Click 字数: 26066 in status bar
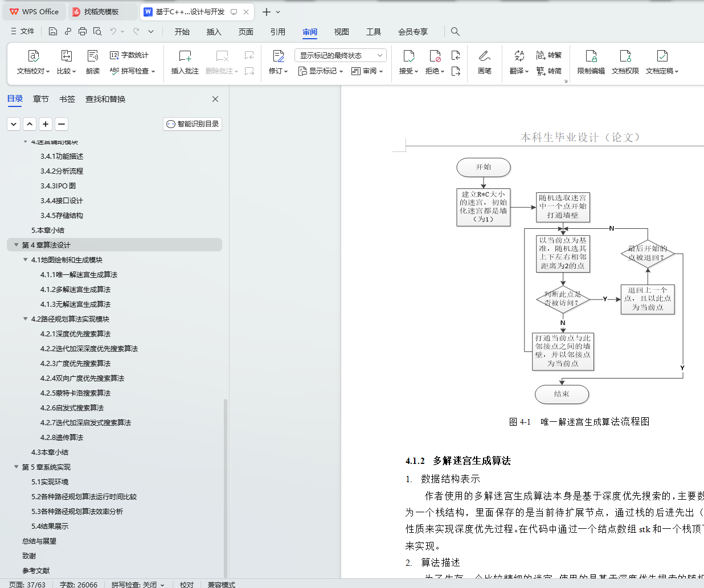The width and height of the screenshot is (704, 588). [x=79, y=585]
